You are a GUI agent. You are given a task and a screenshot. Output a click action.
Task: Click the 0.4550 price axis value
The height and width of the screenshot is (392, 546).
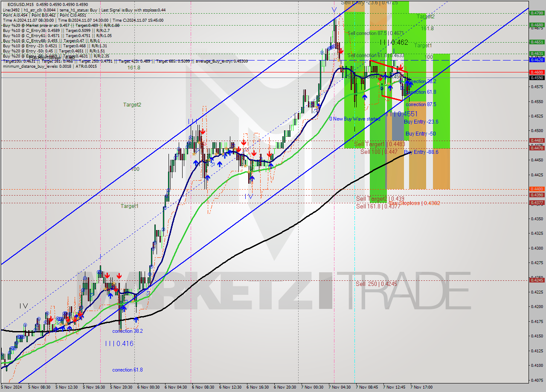[x=536, y=101]
